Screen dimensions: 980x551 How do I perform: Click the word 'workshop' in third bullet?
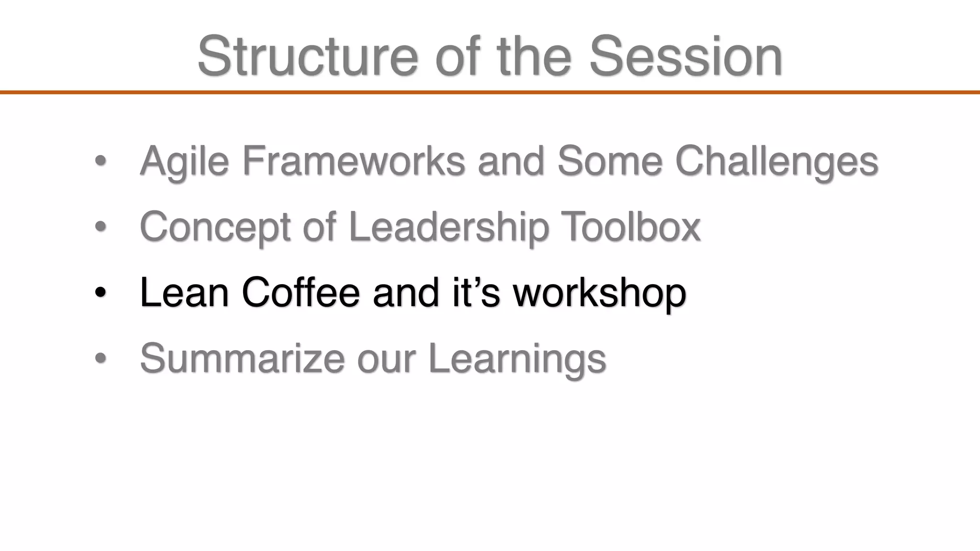600,293
